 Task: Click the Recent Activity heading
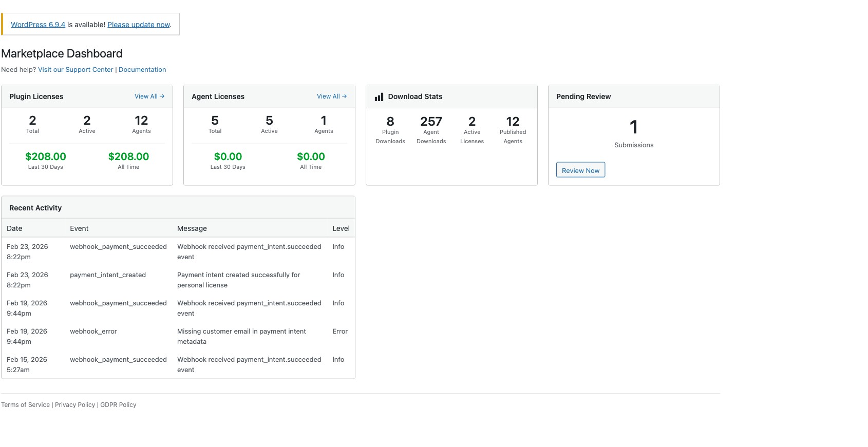click(35, 208)
